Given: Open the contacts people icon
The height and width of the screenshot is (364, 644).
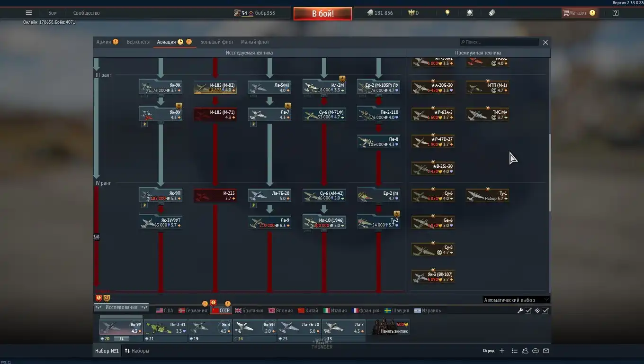Looking at the screenshot, I should tap(525, 351).
